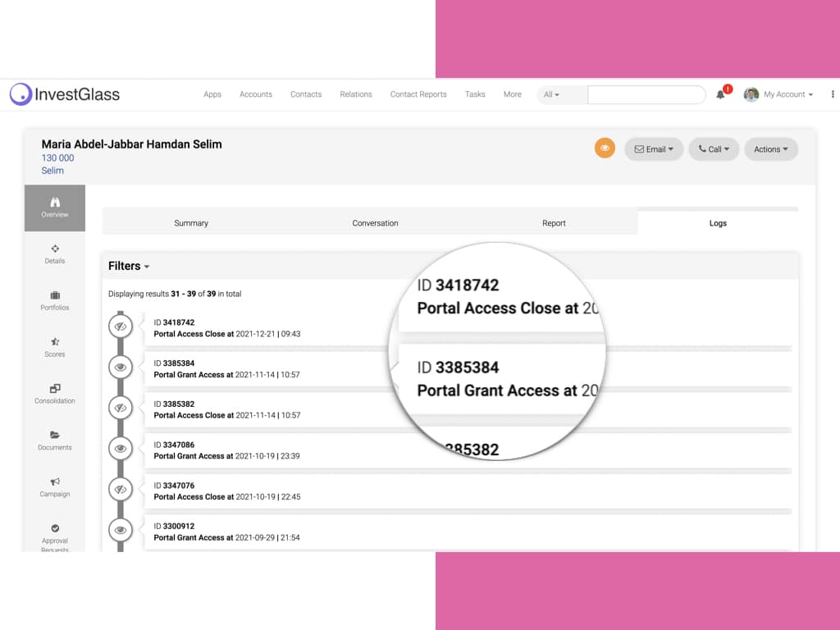Click the log entry ID 3385382

point(467,409)
